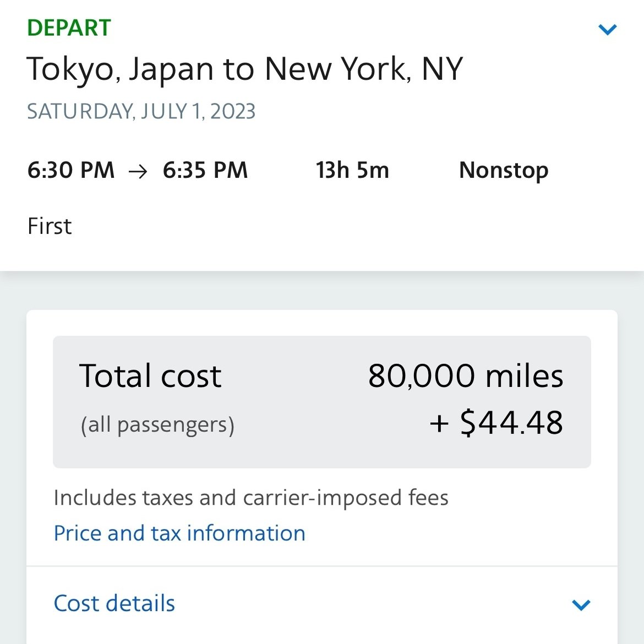The image size is (644, 644).
Task: Click the 6:30 PM departure time
Action: pyautogui.click(x=71, y=171)
